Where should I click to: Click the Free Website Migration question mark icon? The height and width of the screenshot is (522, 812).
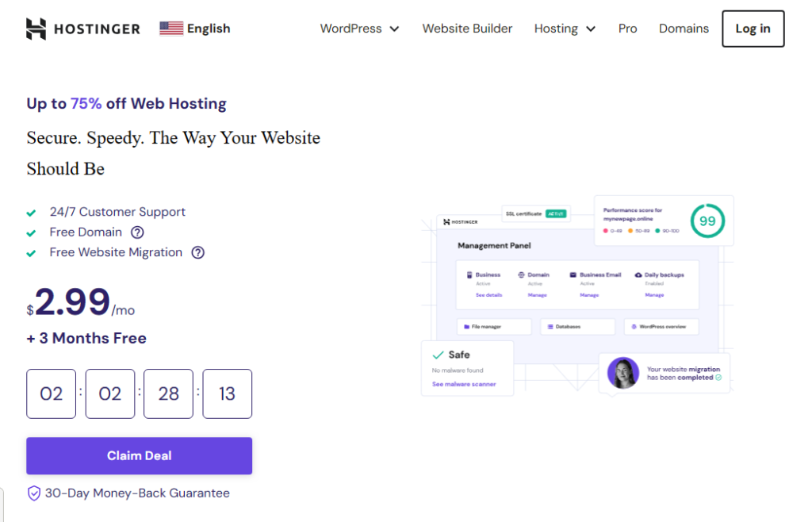(197, 252)
